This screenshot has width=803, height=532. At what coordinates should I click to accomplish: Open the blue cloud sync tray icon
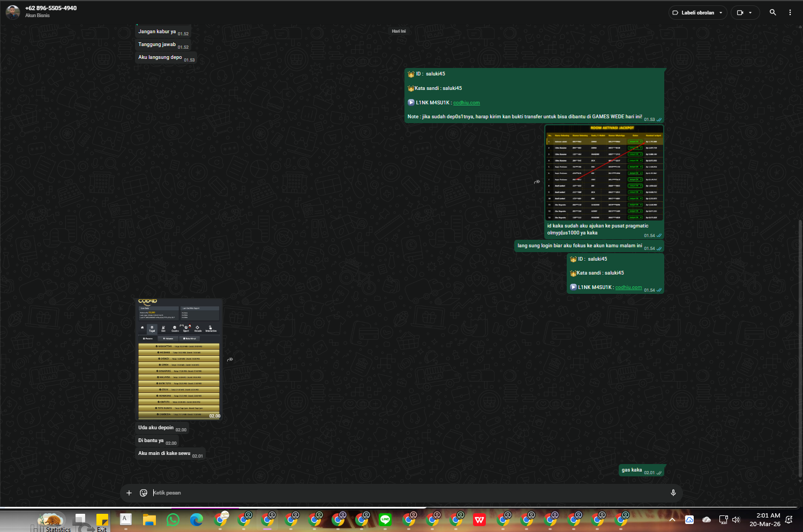tap(689, 520)
